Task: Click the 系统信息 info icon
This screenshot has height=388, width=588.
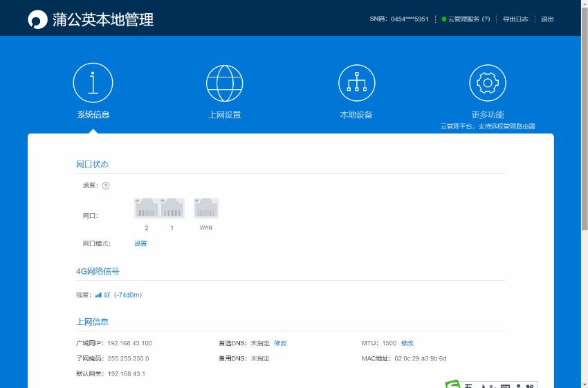Action: 93,83
